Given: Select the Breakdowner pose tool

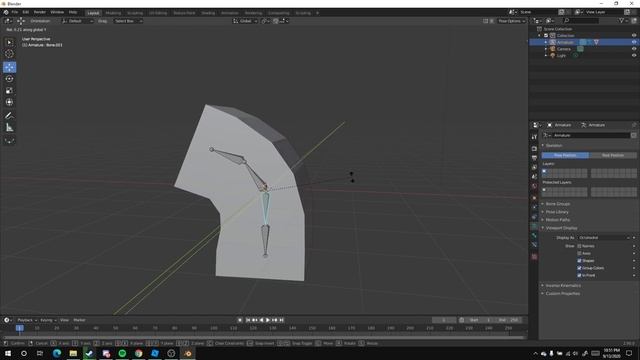Looking at the screenshot, I should pos(9,141).
